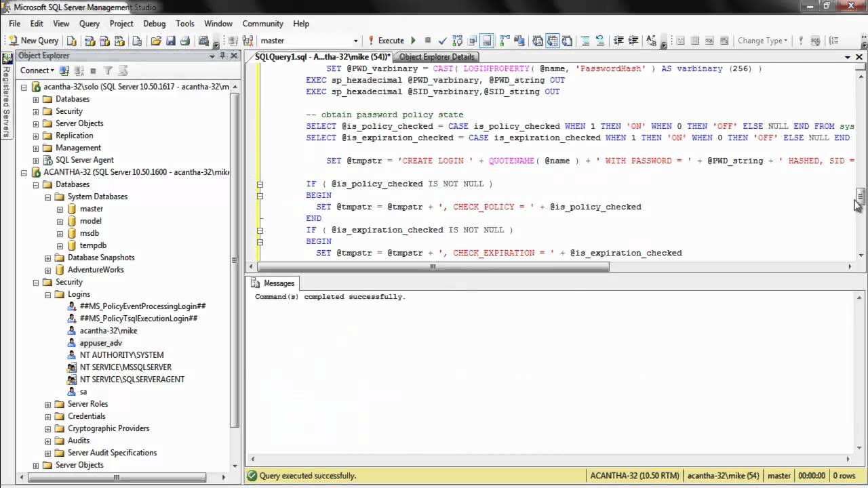The height and width of the screenshot is (488, 868).
Task: Open Query Options dialog icon
Action: 472,41
